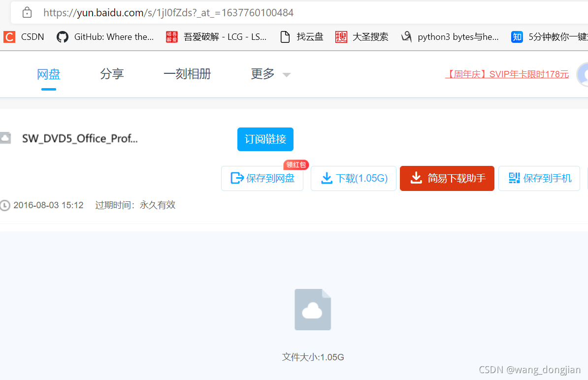The height and width of the screenshot is (380, 588).
Task: Expand the 更多 dropdown menu
Action: (270, 74)
